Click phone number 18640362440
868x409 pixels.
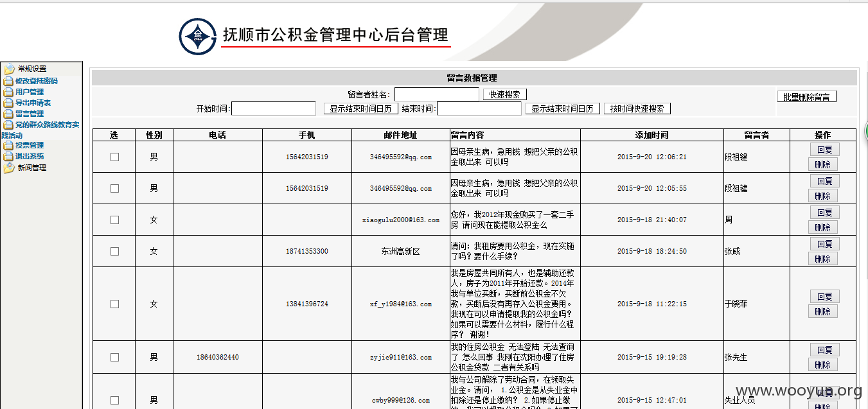point(218,357)
